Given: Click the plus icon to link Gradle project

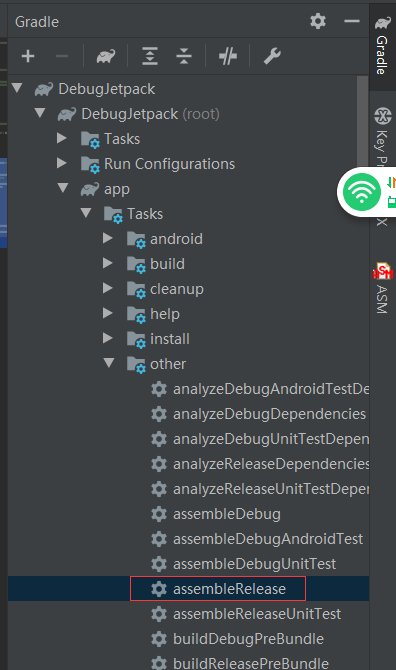Looking at the screenshot, I should pos(28,56).
